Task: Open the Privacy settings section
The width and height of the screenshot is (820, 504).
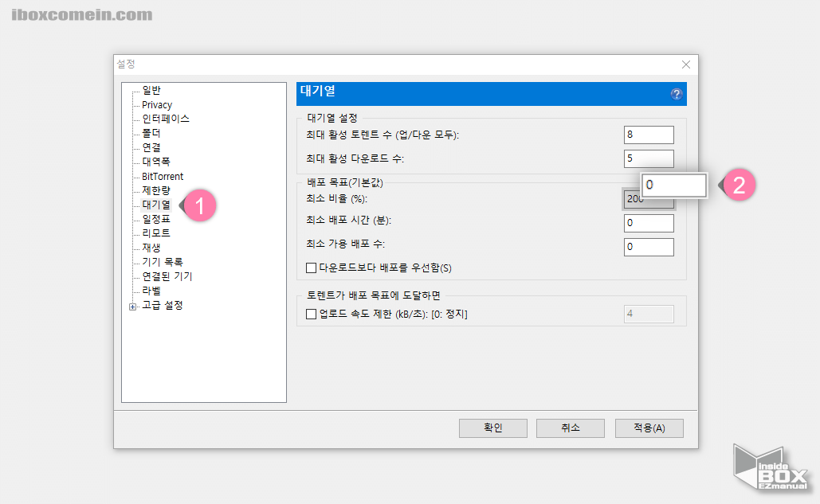Action: coord(157,104)
